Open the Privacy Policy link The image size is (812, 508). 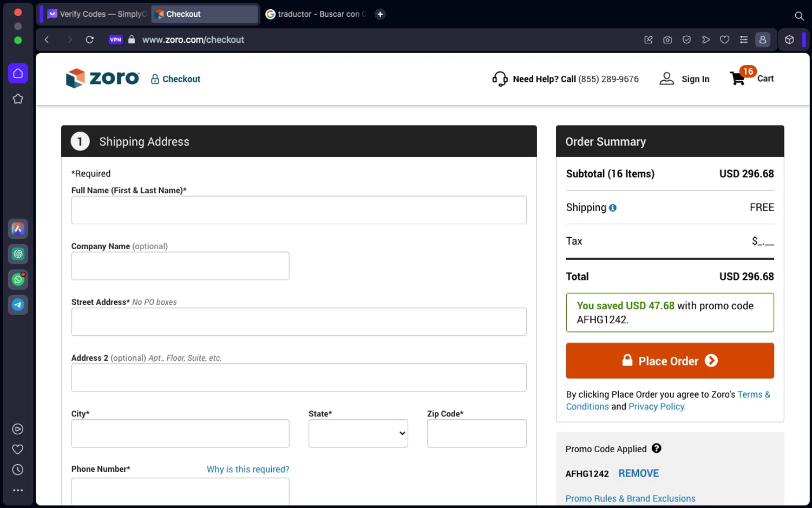pyautogui.click(x=657, y=407)
